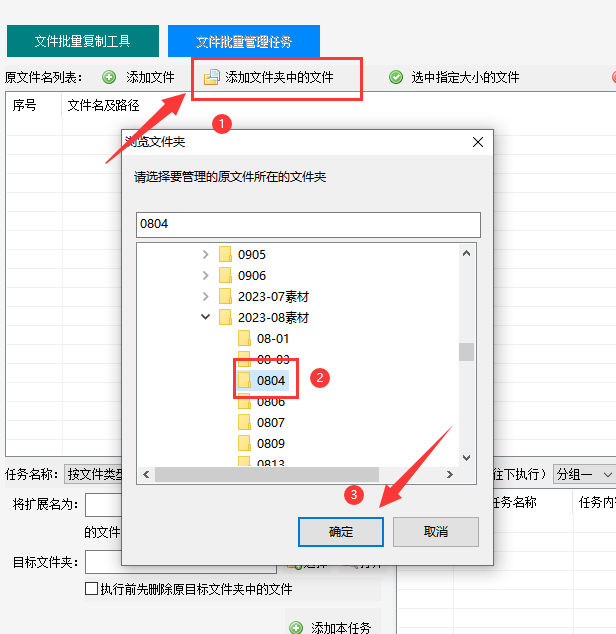The image size is (616, 634).
Task: Select the 2023-07素材 folder icon
Action: (225, 296)
